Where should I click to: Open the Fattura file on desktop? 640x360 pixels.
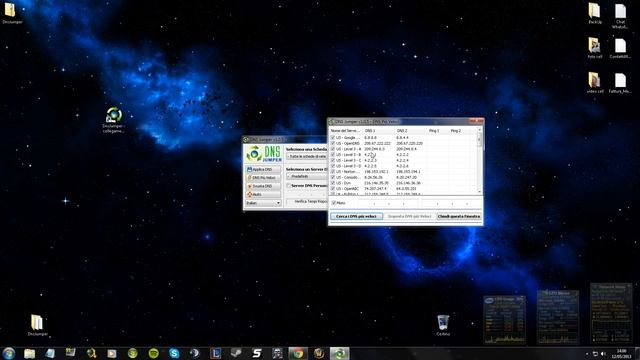click(620, 83)
